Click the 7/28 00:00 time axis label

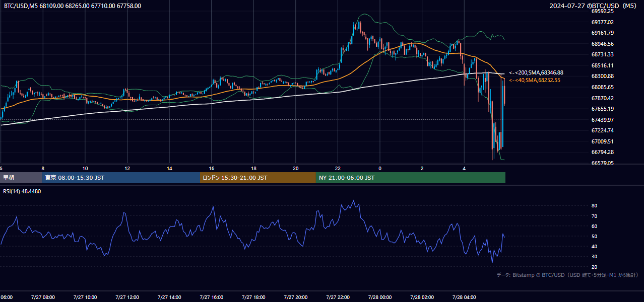pos(380,297)
